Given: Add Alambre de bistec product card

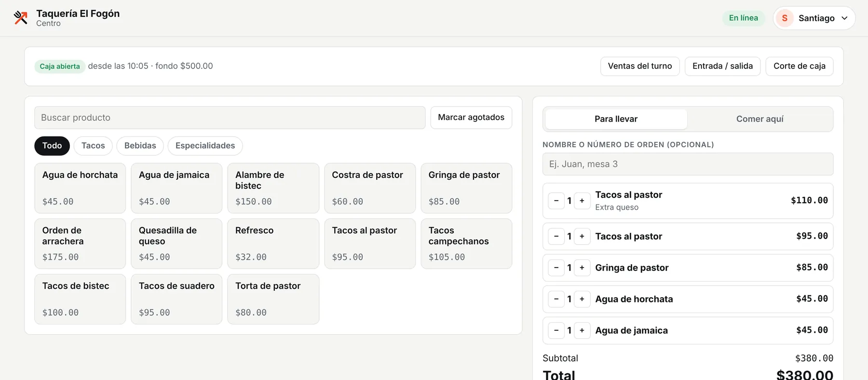Looking at the screenshot, I should click(273, 188).
